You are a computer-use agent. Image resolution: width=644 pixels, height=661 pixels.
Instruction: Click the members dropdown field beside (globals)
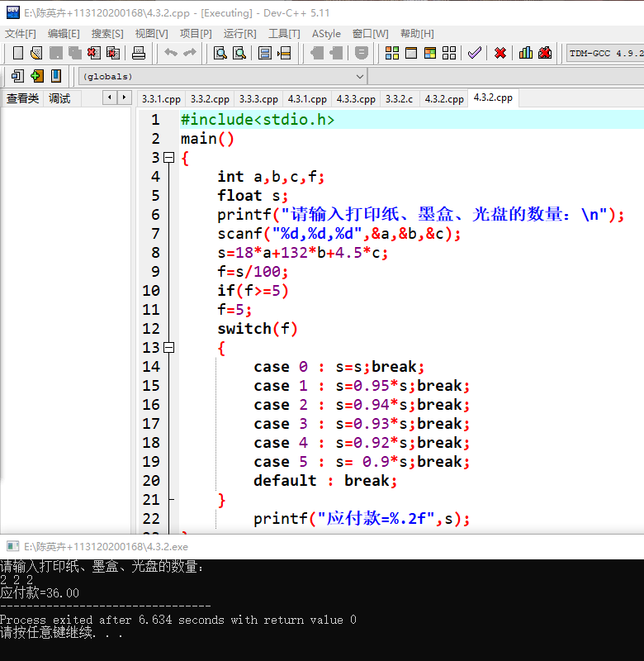[506, 76]
